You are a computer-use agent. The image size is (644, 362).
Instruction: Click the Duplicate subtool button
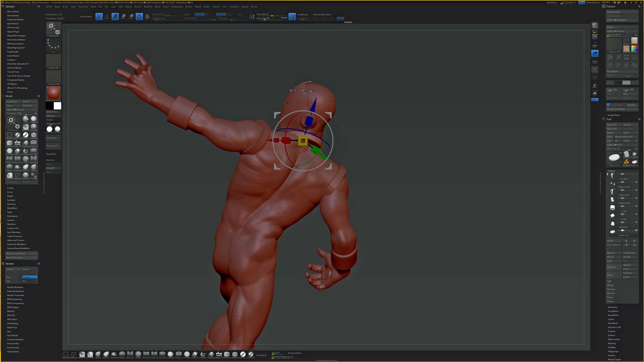pos(614,267)
